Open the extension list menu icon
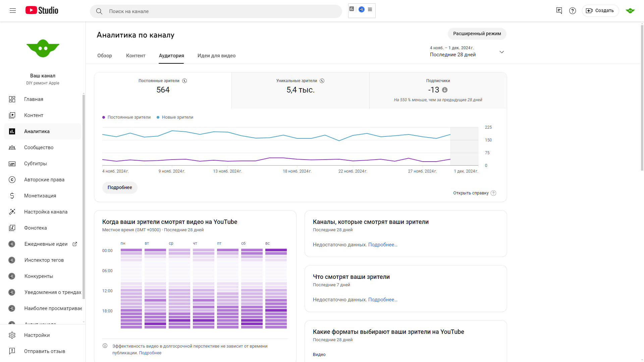The image size is (644, 362). click(x=370, y=9)
